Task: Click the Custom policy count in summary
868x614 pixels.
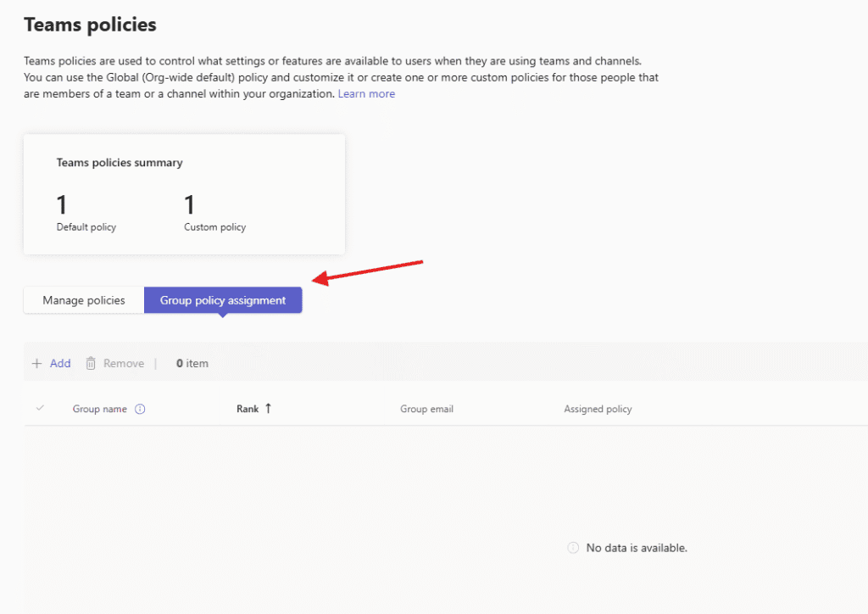Action: click(x=189, y=204)
